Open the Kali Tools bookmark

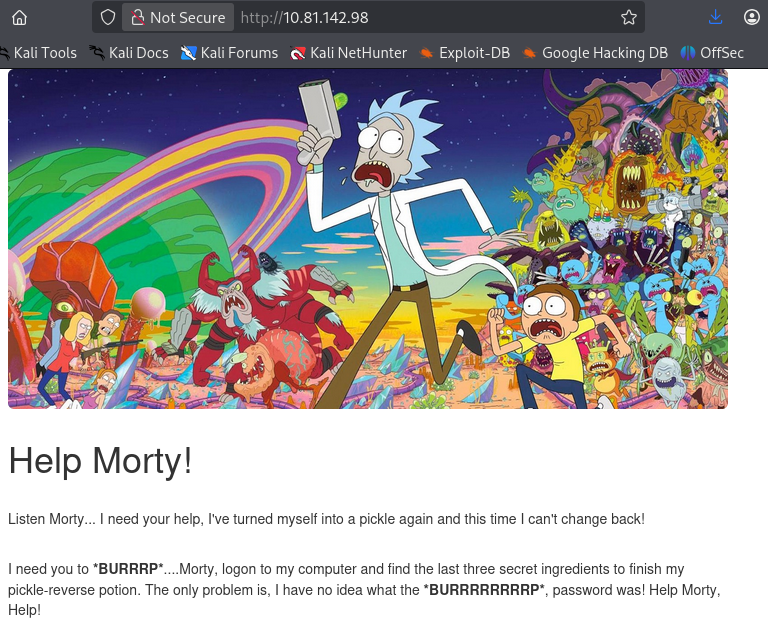[x=38, y=53]
